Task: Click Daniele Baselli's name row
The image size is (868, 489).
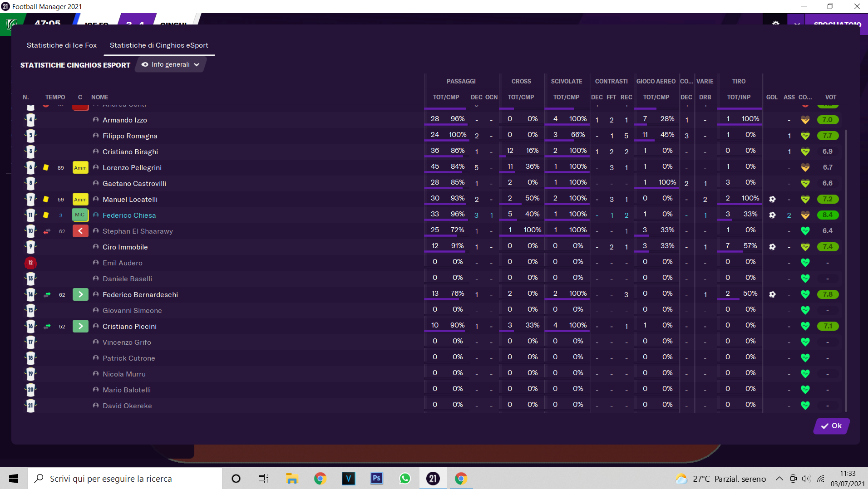Action: (x=127, y=279)
